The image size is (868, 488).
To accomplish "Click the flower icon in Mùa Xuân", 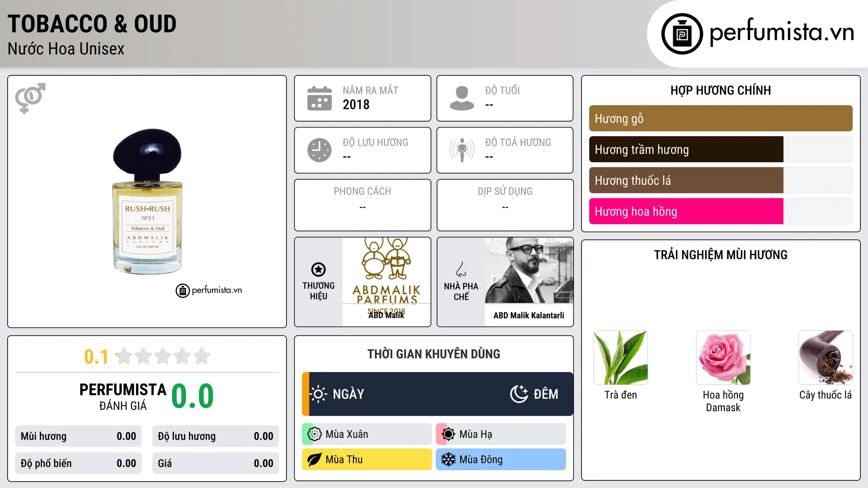I will click(314, 434).
